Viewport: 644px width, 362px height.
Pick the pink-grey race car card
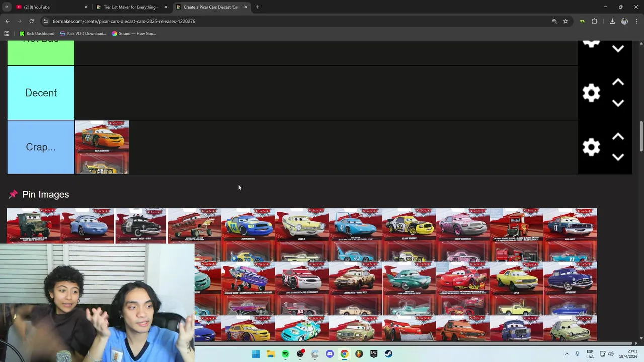pyautogui.click(x=463, y=235)
